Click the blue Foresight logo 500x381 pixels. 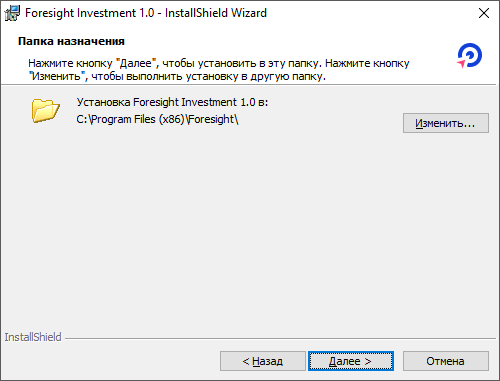[469, 55]
